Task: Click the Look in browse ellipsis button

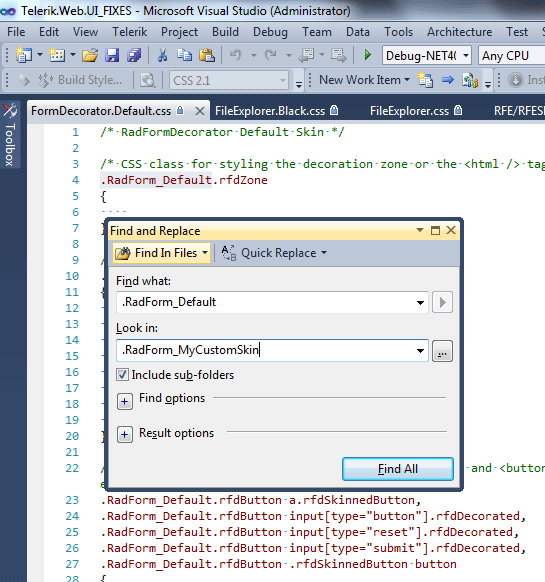Action: click(442, 351)
